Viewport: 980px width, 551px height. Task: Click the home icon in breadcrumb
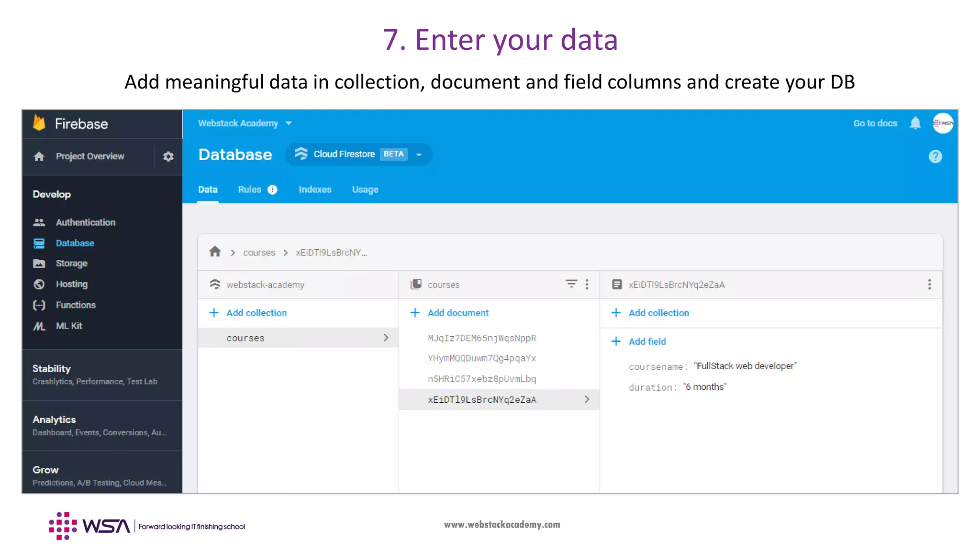click(x=215, y=252)
